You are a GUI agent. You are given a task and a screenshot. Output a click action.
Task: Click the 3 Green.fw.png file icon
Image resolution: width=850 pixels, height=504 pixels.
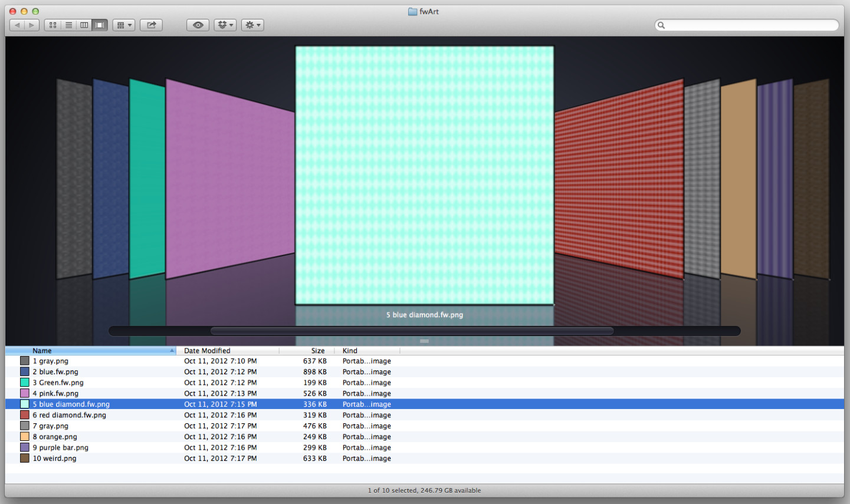pos(25,383)
